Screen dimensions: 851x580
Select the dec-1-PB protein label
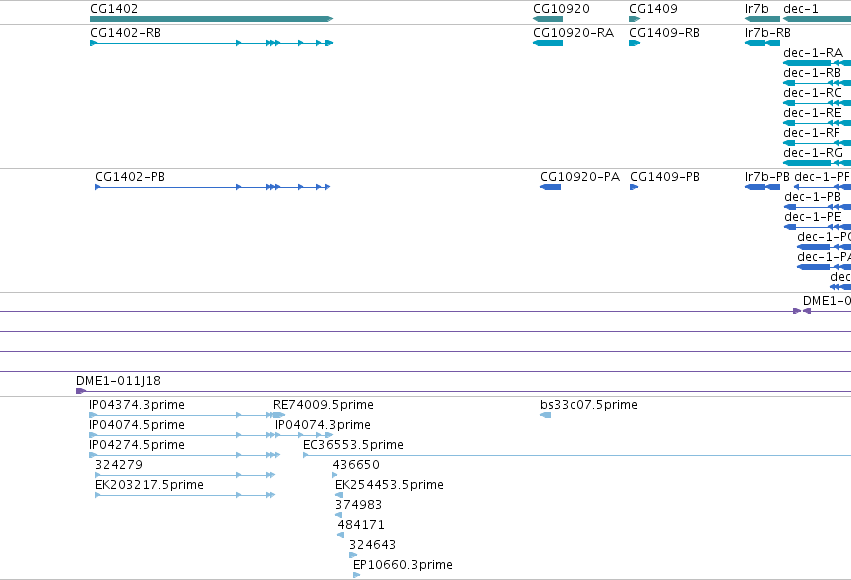[812, 197]
